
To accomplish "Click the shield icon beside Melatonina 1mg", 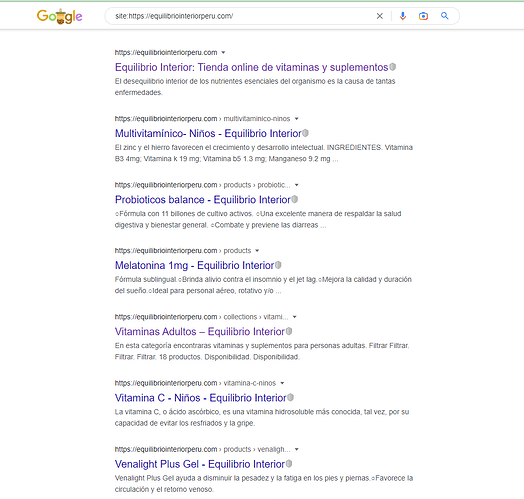I will pyautogui.click(x=278, y=265).
